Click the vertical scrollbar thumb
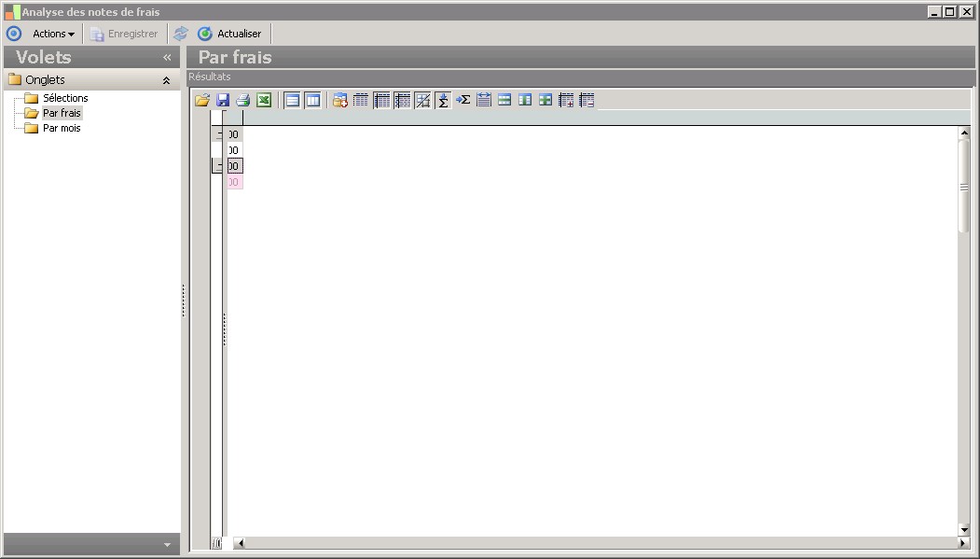 964,187
